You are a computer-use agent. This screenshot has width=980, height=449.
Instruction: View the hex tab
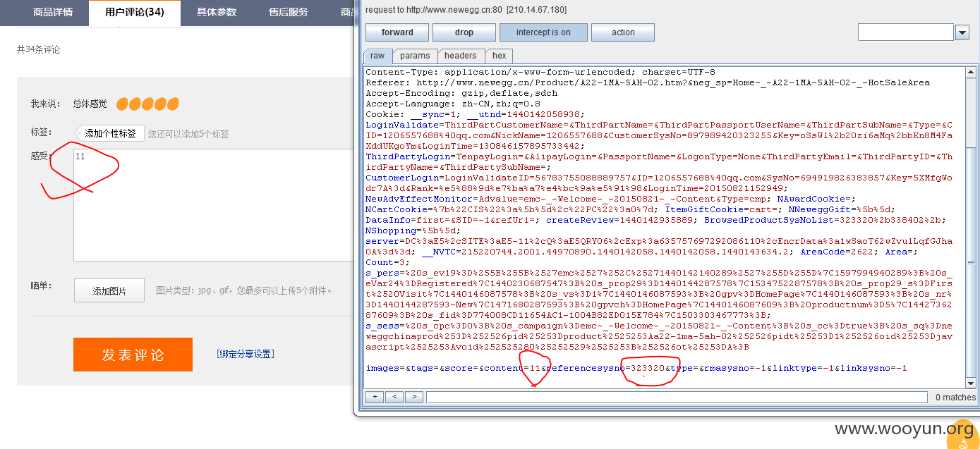click(x=499, y=56)
